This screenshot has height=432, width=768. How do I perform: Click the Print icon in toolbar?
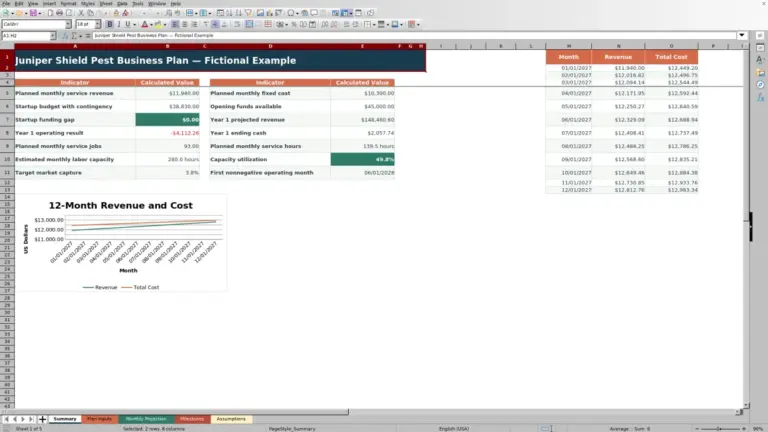coord(59,13)
